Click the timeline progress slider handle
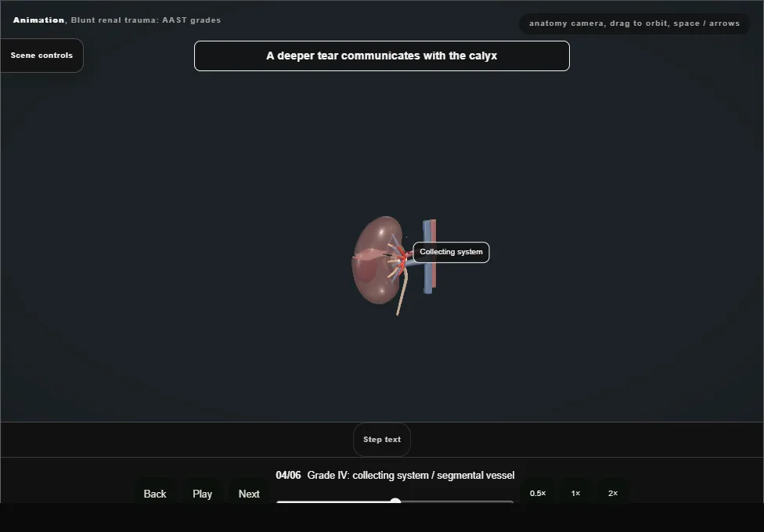This screenshot has height=532, width=764. pyautogui.click(x=395, y=501)
